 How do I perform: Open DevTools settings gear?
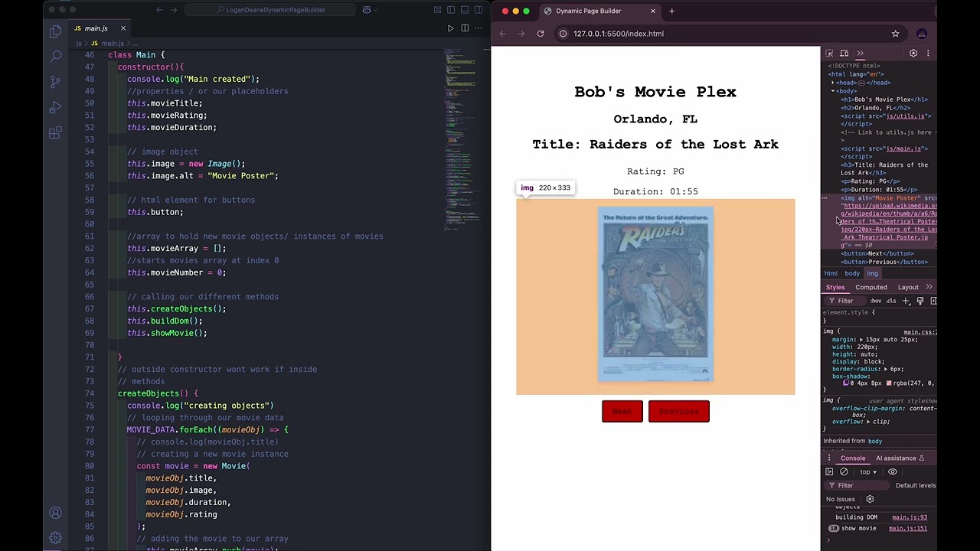(x=913, y=54)
